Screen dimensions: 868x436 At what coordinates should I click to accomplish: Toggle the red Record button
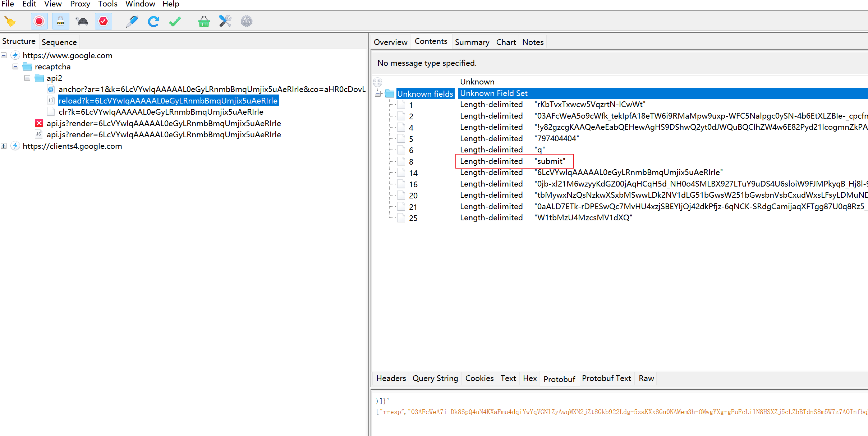click(39, 22)
